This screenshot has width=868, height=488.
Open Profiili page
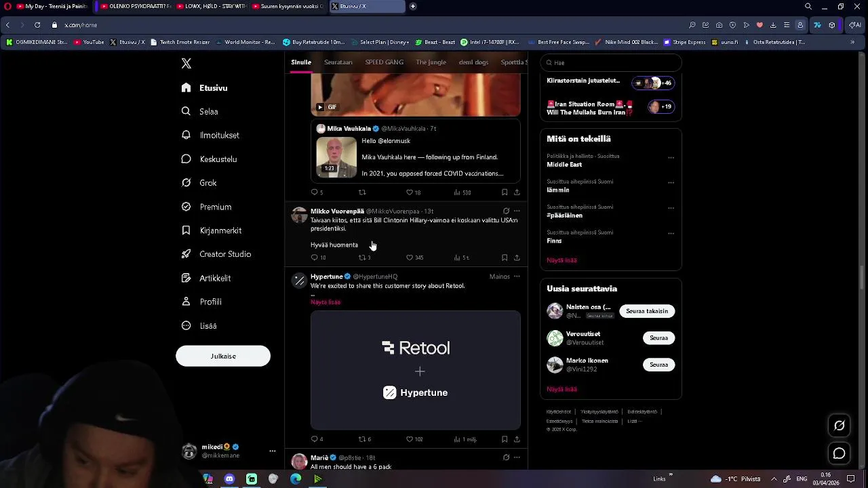[x=201, y=302]
